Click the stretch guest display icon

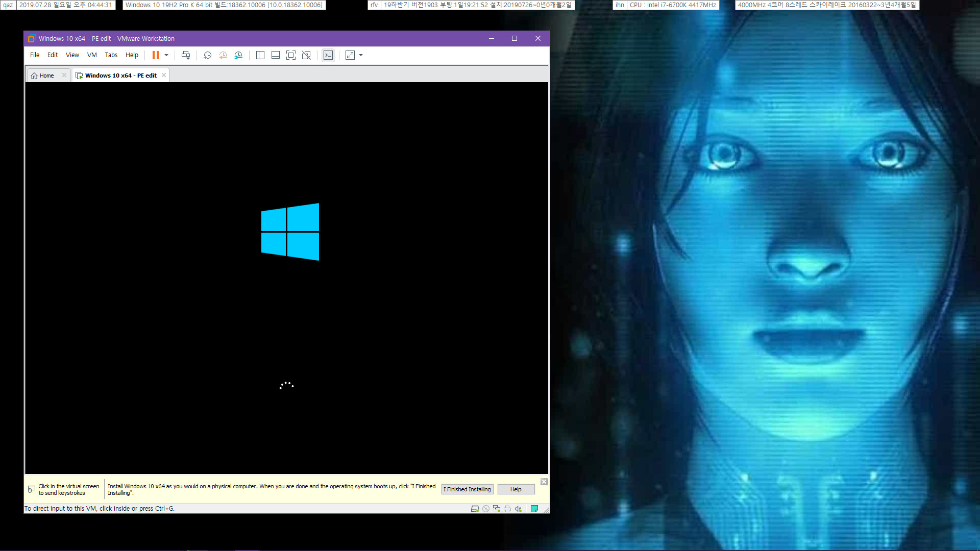[350, 55]
